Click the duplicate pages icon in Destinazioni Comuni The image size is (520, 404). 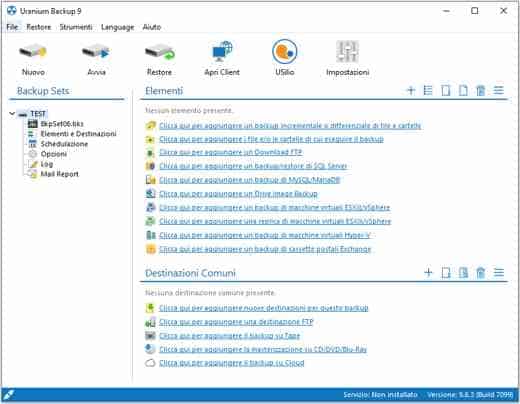463,273
